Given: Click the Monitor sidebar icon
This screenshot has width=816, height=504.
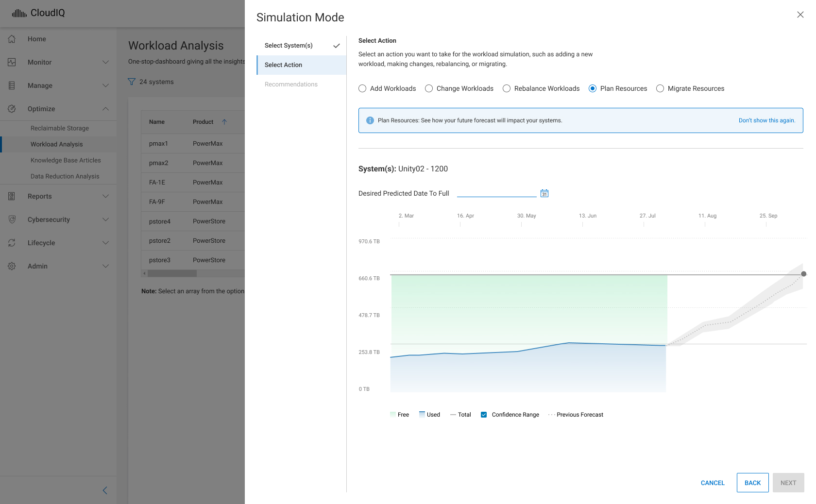Looking at the screenshot, I should pyautogui.click(x=12, y=62).
